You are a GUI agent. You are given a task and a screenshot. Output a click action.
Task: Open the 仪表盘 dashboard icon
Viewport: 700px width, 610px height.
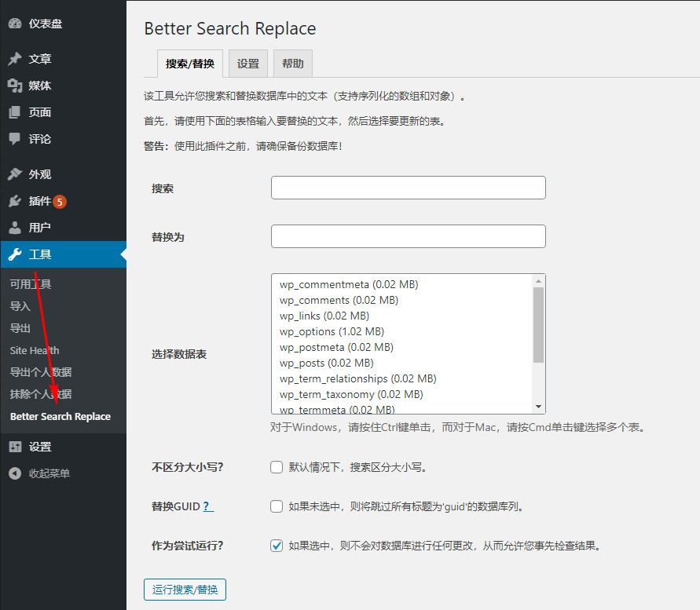click(x=15, y=24)
